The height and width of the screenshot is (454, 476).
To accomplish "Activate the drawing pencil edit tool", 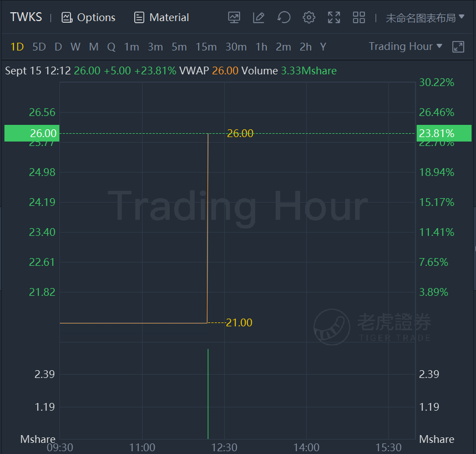I will [259, 17].
